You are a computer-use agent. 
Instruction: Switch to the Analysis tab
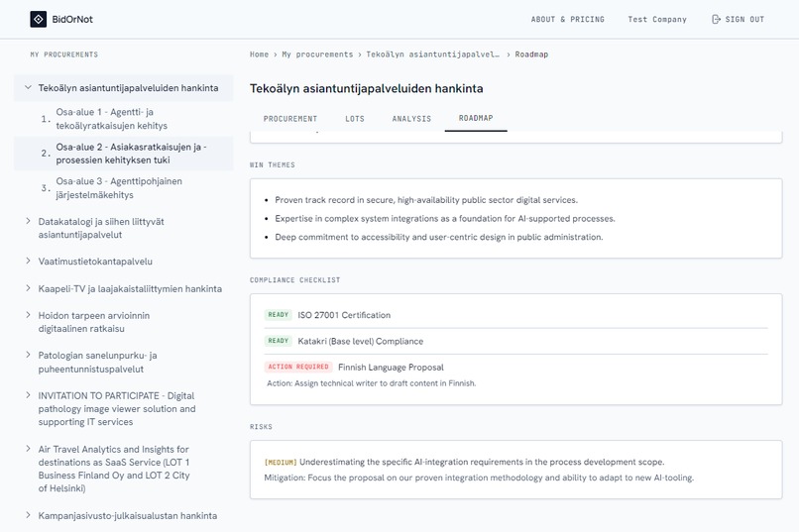click(x=411, y=119)
